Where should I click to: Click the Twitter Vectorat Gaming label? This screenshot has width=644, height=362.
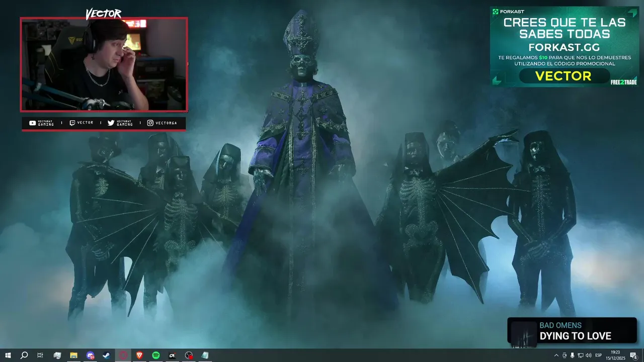click(x=120, y=123)
